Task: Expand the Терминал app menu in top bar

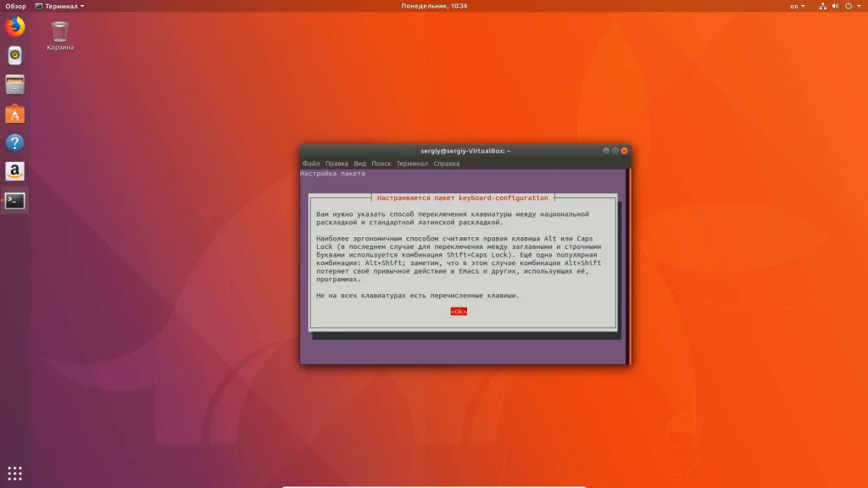Action: point(60,6)
